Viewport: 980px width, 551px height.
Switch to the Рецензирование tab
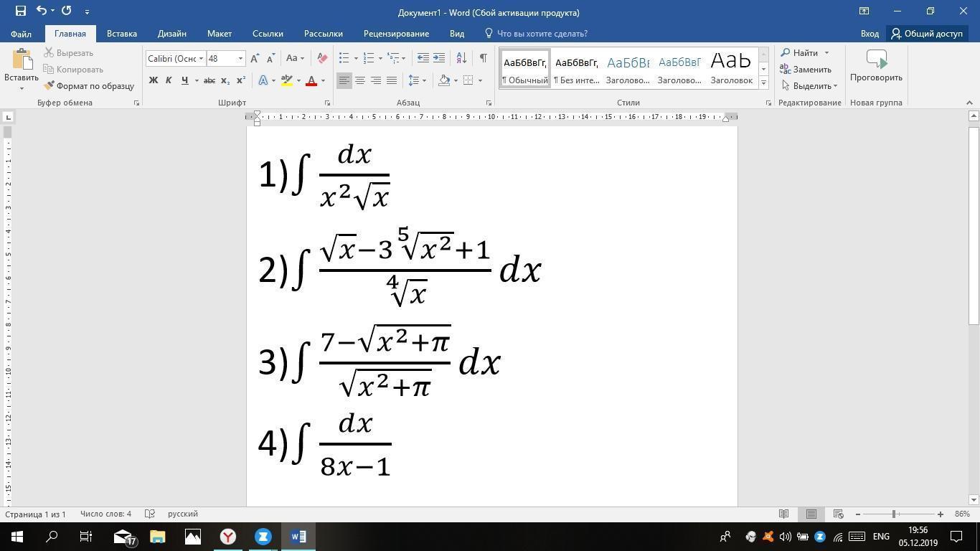[396, 34]
